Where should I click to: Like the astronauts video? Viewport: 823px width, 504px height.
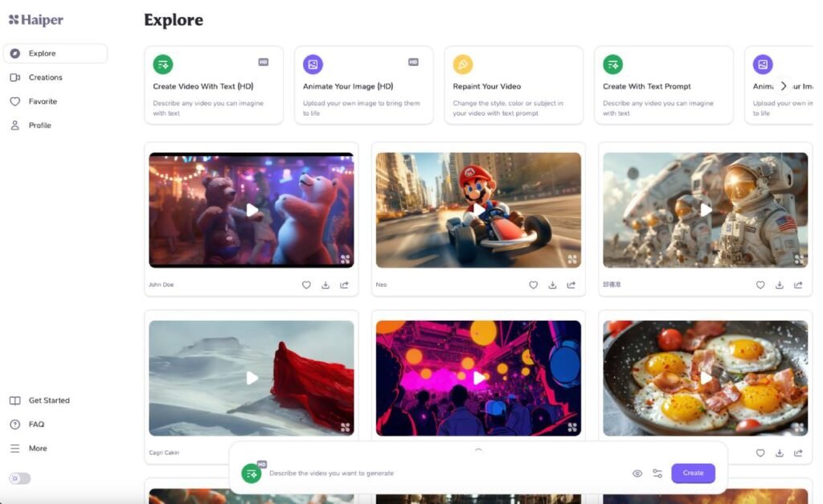760,285
